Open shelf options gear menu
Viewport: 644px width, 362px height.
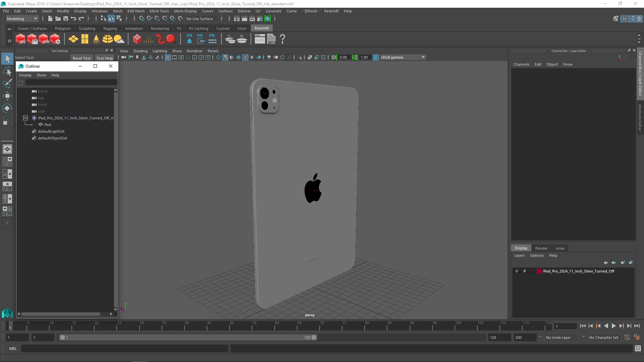coord(9,41)
